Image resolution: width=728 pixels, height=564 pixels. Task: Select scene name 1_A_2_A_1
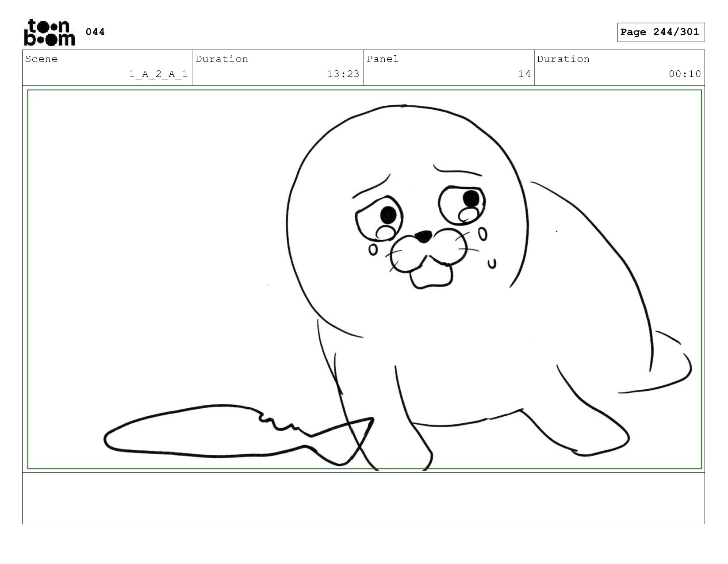point(158,74)
